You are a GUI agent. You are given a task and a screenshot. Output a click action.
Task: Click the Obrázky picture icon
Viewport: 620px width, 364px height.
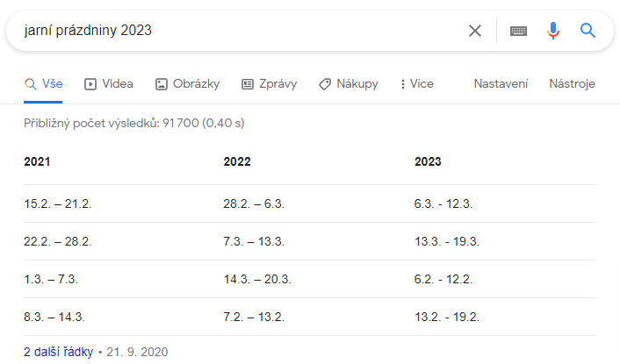(x=162, y=84)
